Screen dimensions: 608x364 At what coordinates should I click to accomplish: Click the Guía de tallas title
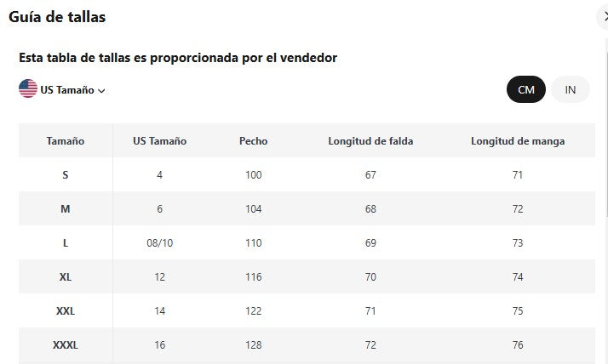57,17
